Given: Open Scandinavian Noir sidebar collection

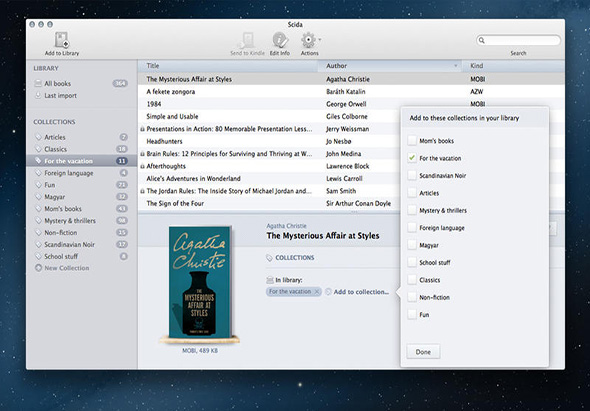Looking at the screenshot, I should [x=81, y=245].
